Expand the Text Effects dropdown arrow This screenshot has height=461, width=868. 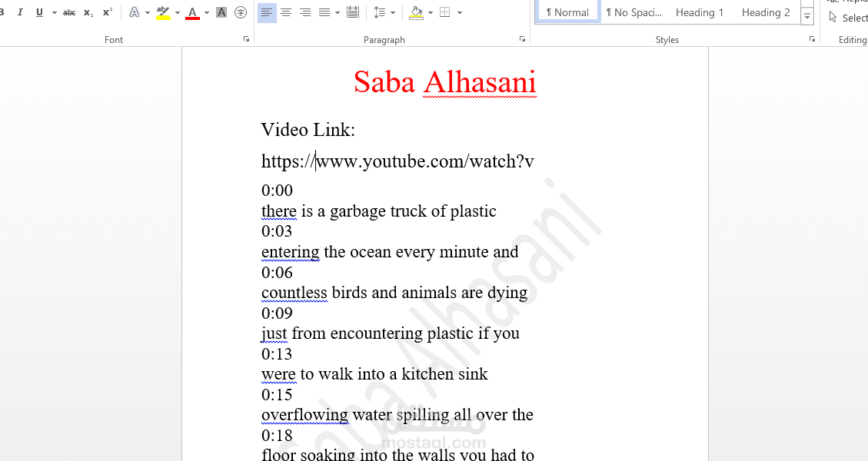click(148, 12)
